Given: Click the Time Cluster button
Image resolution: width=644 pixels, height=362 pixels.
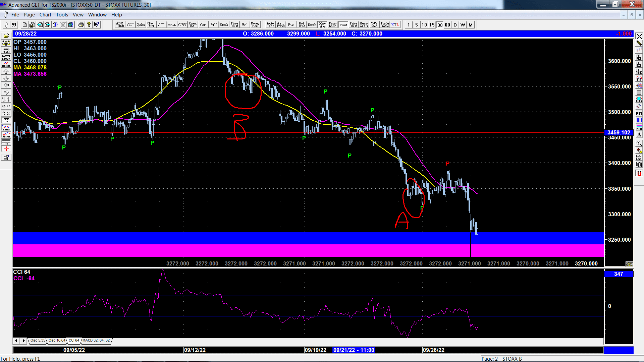Looking at the screenshot, I should click(x=234, y=25).
